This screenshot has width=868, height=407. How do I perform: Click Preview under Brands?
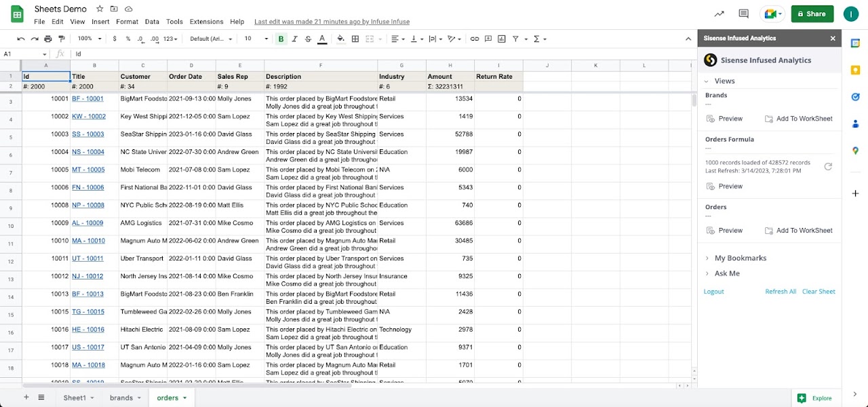coord(724,119)
